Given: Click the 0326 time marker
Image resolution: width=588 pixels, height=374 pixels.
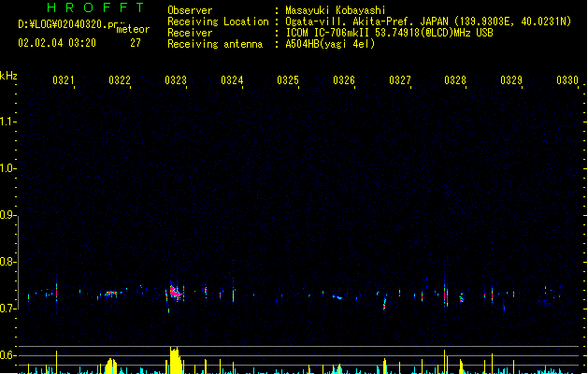Looking at the screenshot, I should [344, 80].
